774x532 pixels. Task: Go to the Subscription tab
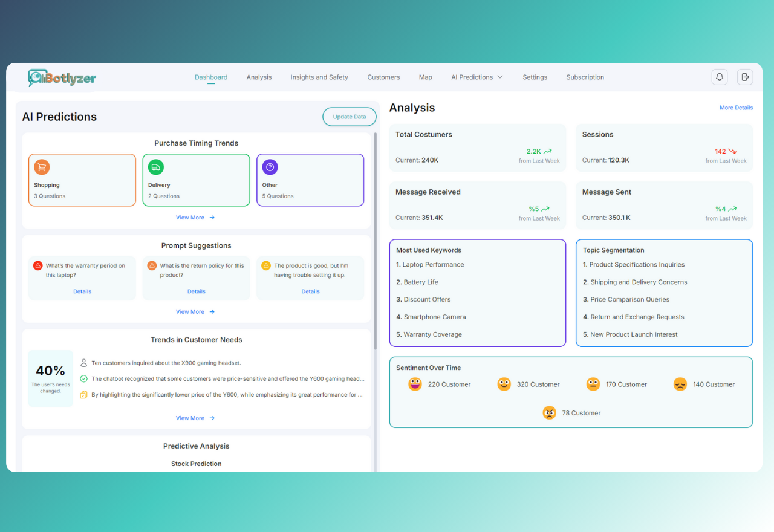click(x=585, y=77)
